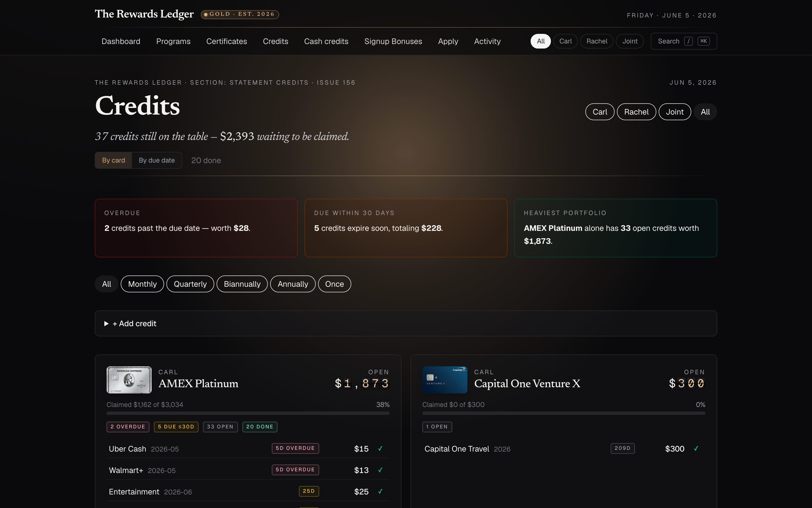Image resolution: width=812 pixels, height=508 pixels.
Task: Check off the Entertainment credit
Action: (x=380, y=492)
